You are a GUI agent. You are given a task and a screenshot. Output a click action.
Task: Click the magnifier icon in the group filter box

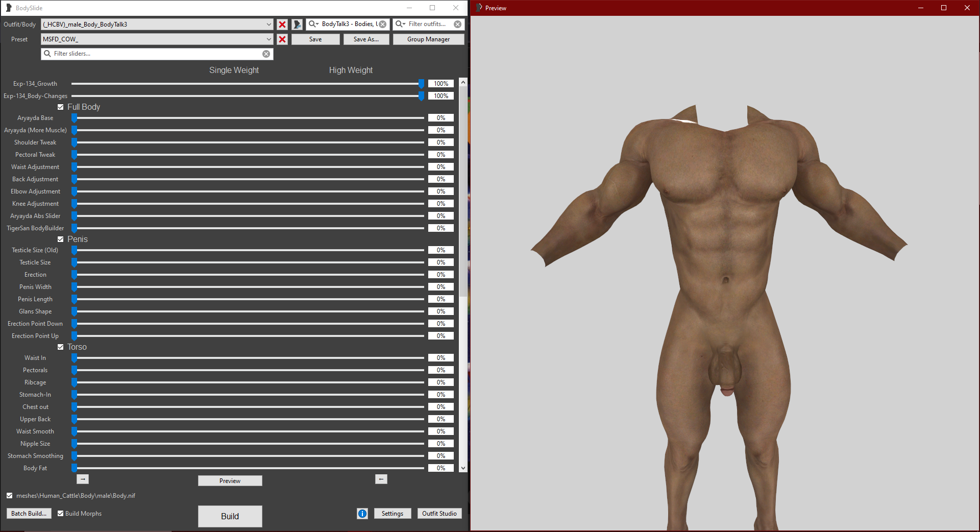313,24
